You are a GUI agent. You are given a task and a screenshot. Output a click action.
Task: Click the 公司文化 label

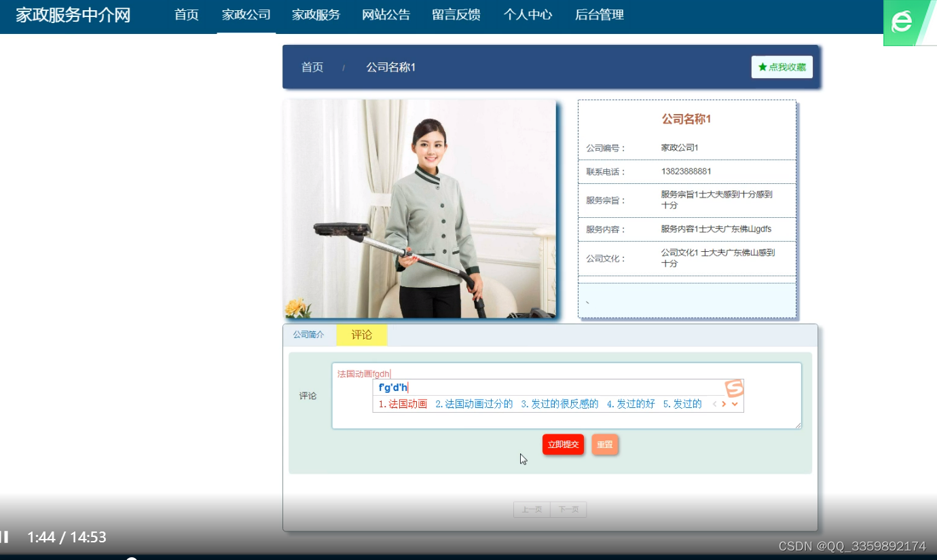pyautogui.click(x=606, y=259)
